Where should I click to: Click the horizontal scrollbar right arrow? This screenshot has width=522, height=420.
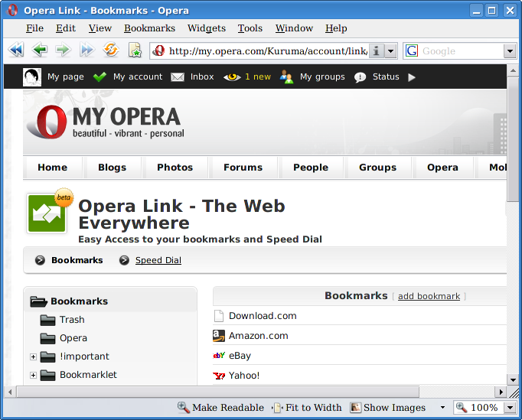(x=501, y=392)
